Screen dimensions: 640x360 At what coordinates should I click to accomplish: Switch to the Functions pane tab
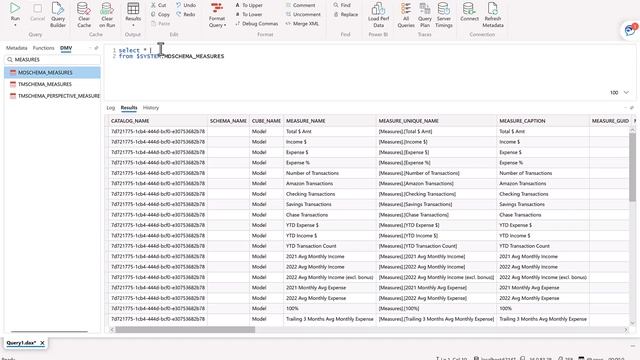click(x=43, y=48)
